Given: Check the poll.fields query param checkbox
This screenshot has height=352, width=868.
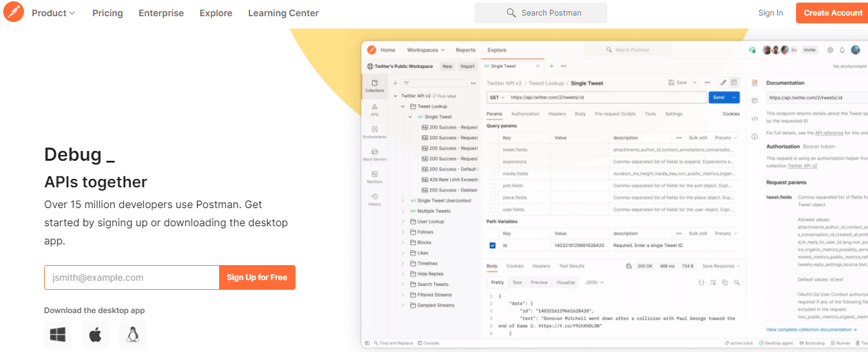Looking at the screenshot, I should 493,185.
